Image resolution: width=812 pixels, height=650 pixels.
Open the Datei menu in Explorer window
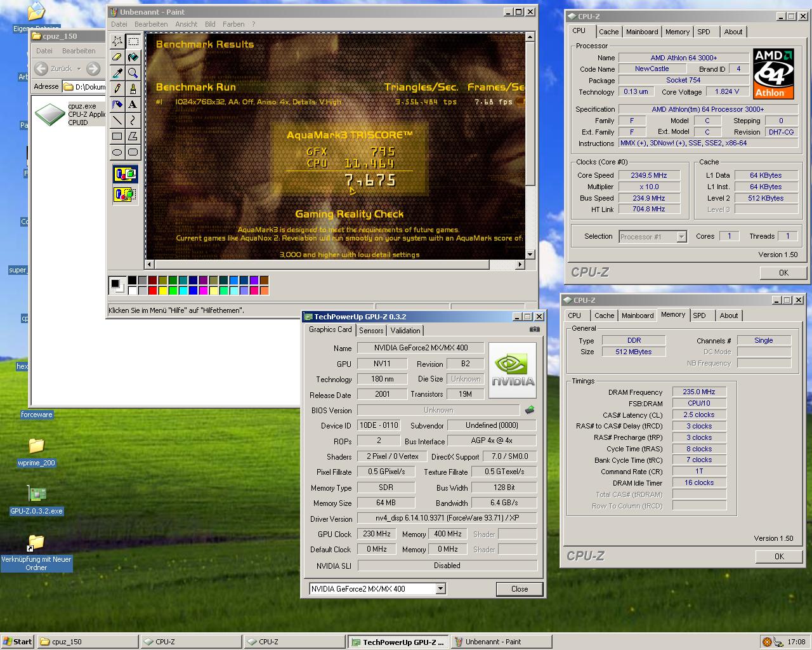(44, 51)
